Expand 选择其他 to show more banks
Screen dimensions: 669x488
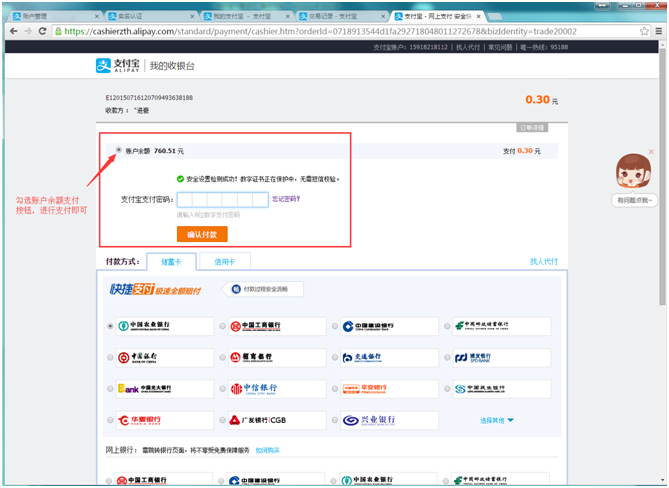497,421
